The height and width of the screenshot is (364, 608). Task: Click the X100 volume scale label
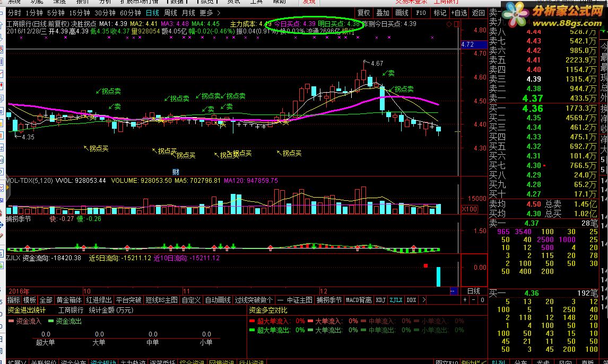[x=469, y=209]
